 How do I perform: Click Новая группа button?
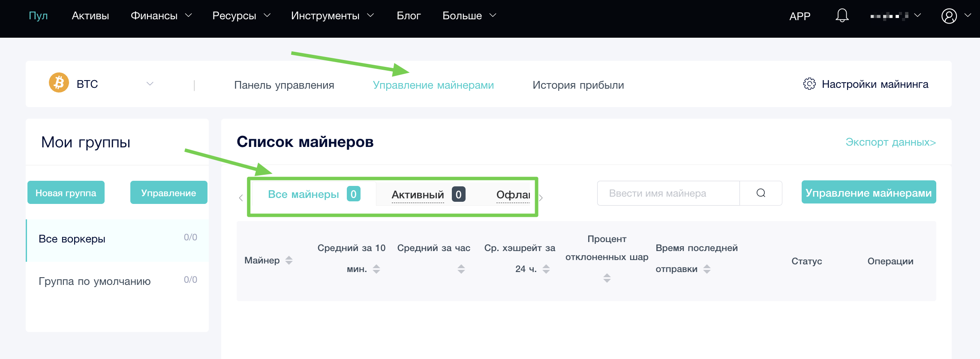coord(66,192)
